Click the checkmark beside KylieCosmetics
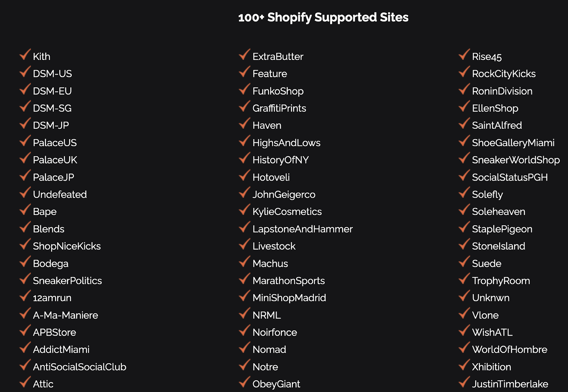The width and height of the screenshot is (568, 392). click(x=245, y=210)
